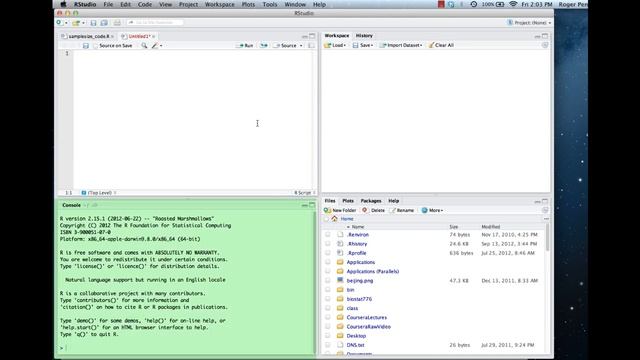Tick the checkbox next to Applications folder
Image resolution: width=640 pixels, height=360 pixels.
point(328,262)
